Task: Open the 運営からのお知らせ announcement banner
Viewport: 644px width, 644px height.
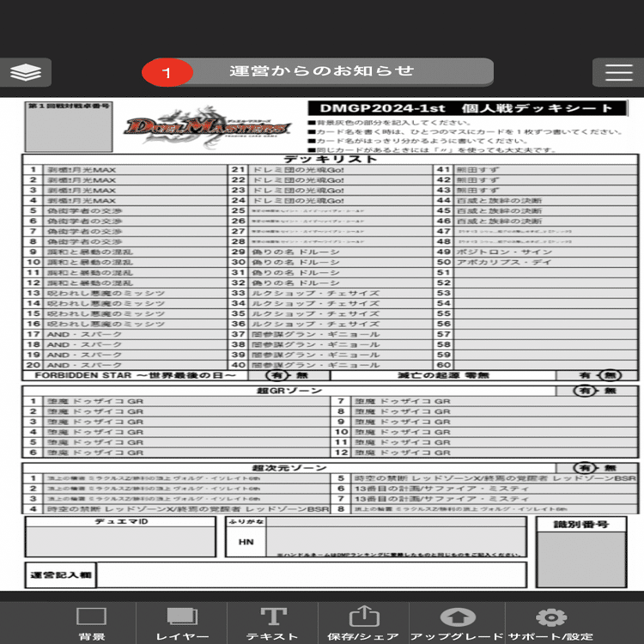Action: (321, 71)
